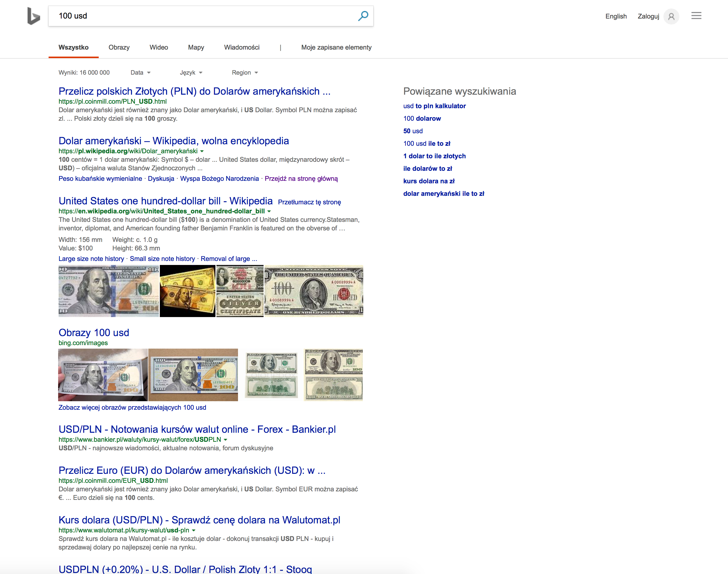The image size is (728, 574).
Task: Click related search 'usd to pln kalkulator'
Action: 434,106
